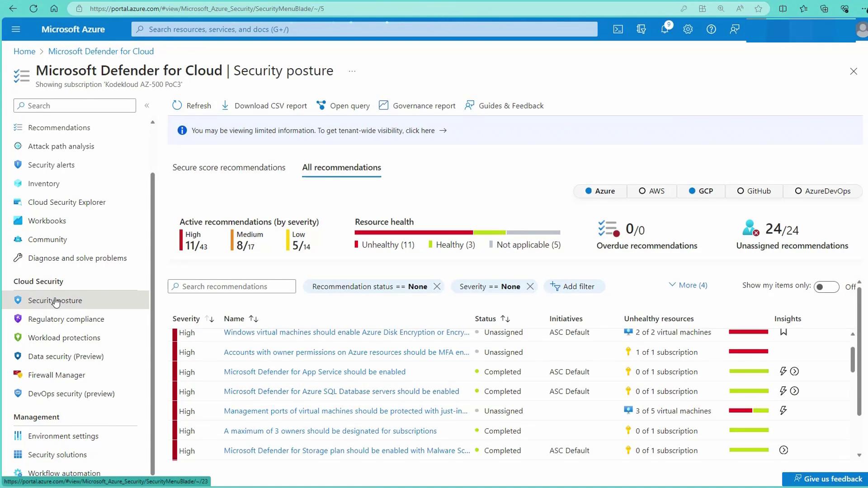Collapse the left navigation menu
Viewport: 868px width, 488px height.
147,105
